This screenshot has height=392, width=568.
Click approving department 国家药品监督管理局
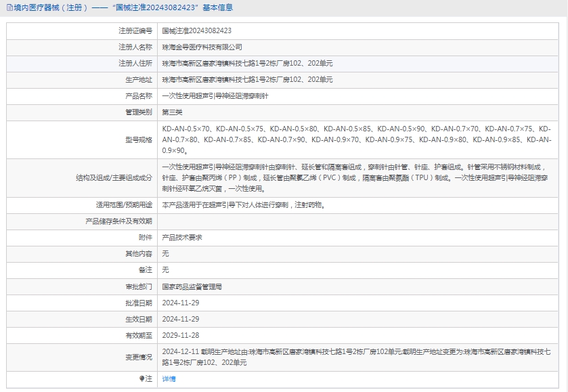[192, 287]
